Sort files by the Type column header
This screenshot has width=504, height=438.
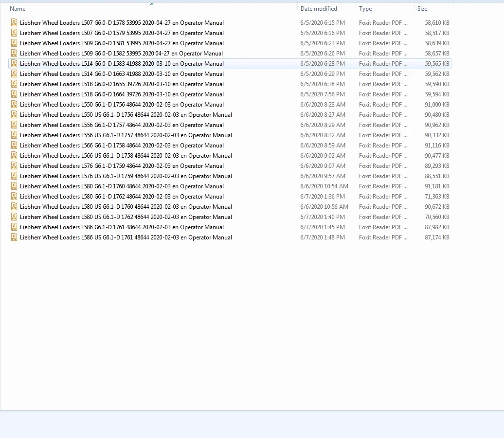tap(365, 9)
